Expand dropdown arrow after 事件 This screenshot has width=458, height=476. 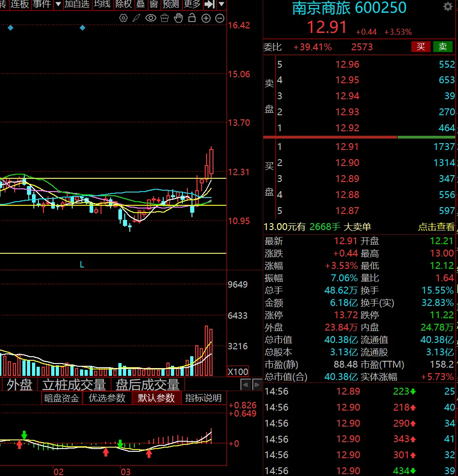coord(58,4)
